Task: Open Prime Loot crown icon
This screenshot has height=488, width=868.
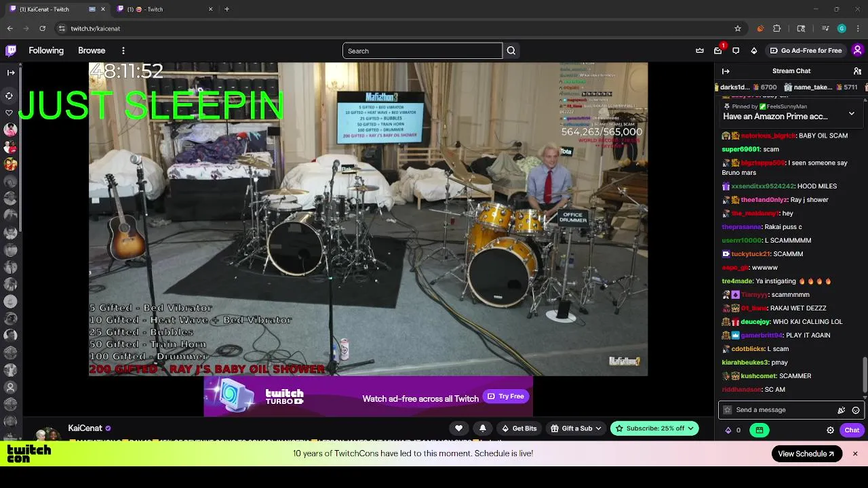Action: (x=700, y=51)
